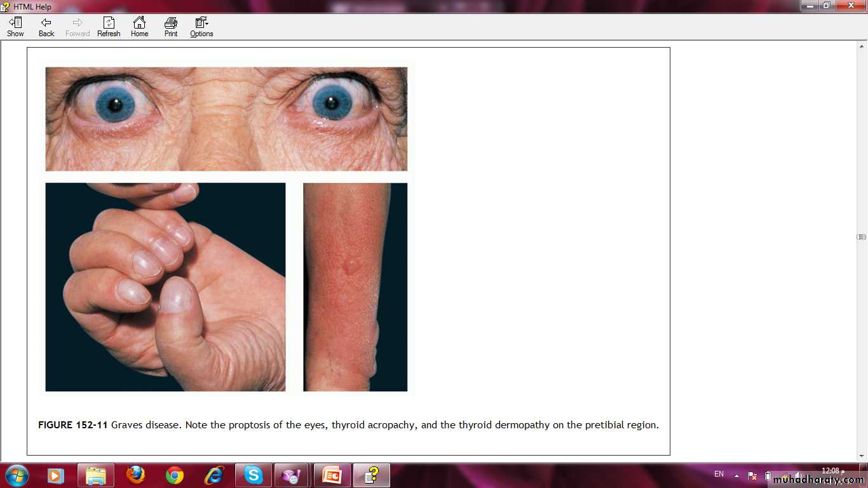Open the Options dropdown menu
Image resolution: width=868 pixels, height=488 pixels.
201,27
